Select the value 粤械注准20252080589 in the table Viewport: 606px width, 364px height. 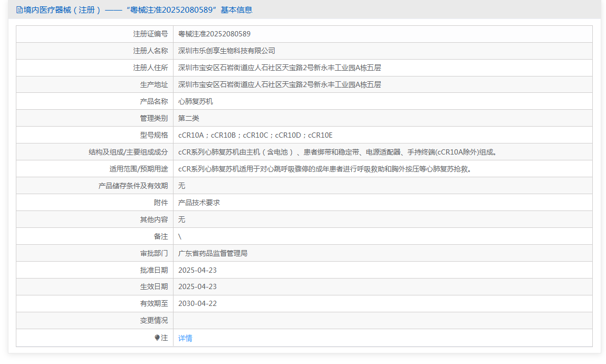pos(214,34)
